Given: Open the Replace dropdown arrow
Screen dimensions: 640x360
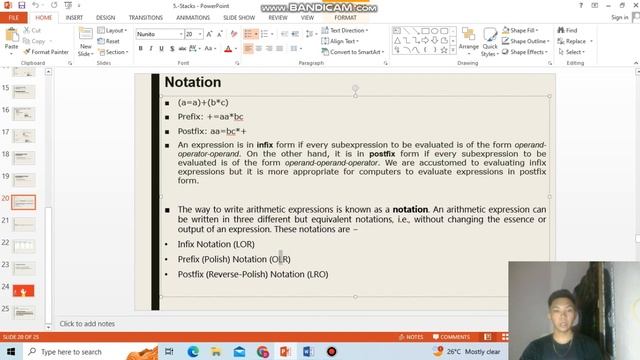Looking at the screenshot, I should [x=591, y=41].
